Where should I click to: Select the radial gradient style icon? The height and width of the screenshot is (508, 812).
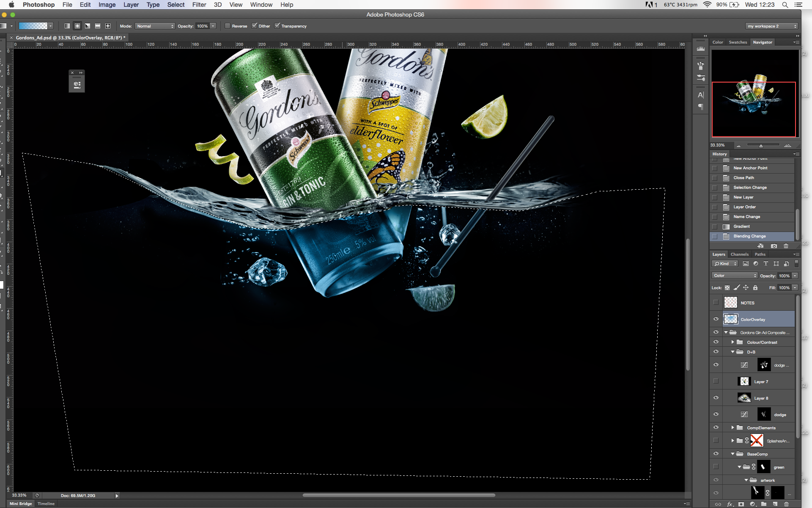(77, 26)
